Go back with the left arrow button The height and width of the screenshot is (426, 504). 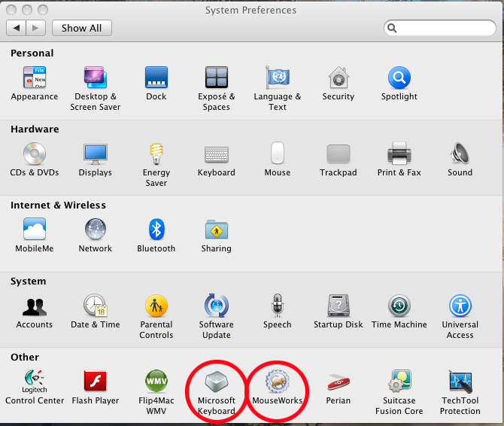[x=16, y=28]
